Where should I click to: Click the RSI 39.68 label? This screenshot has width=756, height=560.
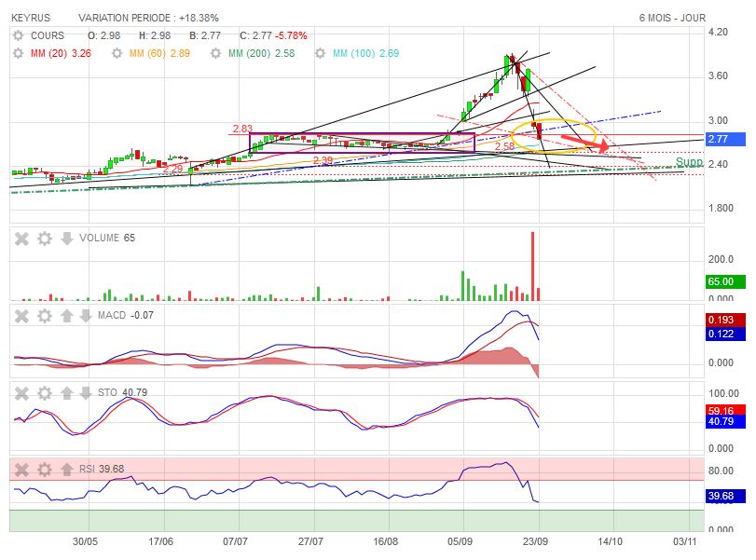[x=102, y=469]
